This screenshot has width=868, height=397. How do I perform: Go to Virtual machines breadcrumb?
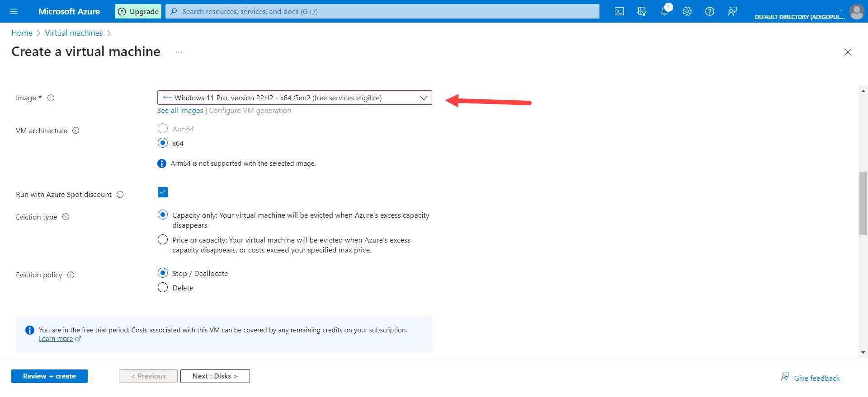click(x=74, y=33)
